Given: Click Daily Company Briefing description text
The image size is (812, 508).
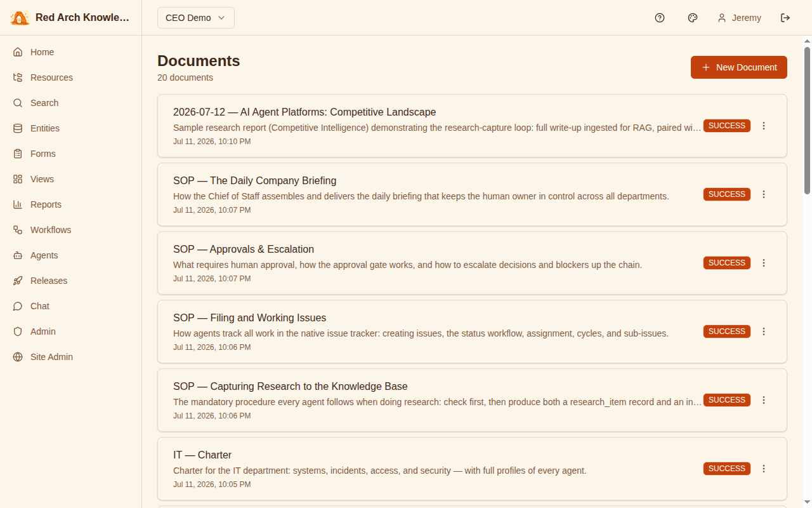Looking at the screenshot, I should point(421,196).
